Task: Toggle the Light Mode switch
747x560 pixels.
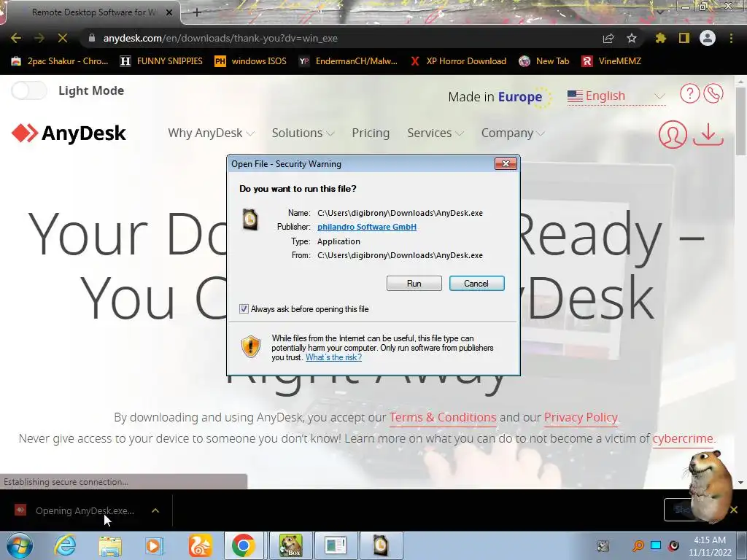Action: pos(29,90)
